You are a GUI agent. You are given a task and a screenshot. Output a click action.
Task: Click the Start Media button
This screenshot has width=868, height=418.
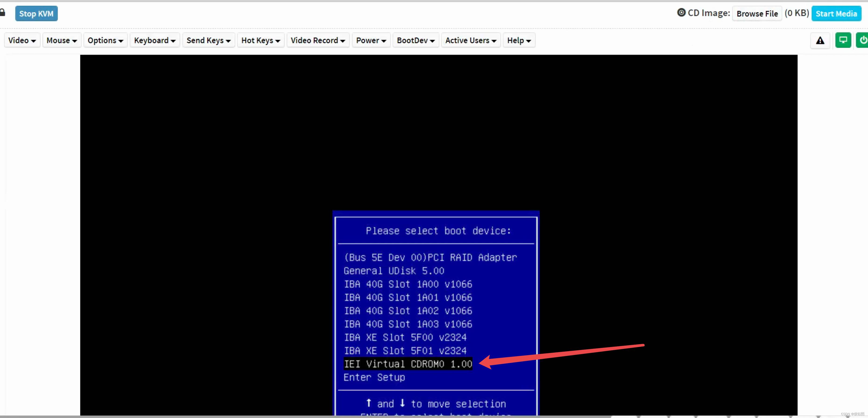[x=836, y=14]
